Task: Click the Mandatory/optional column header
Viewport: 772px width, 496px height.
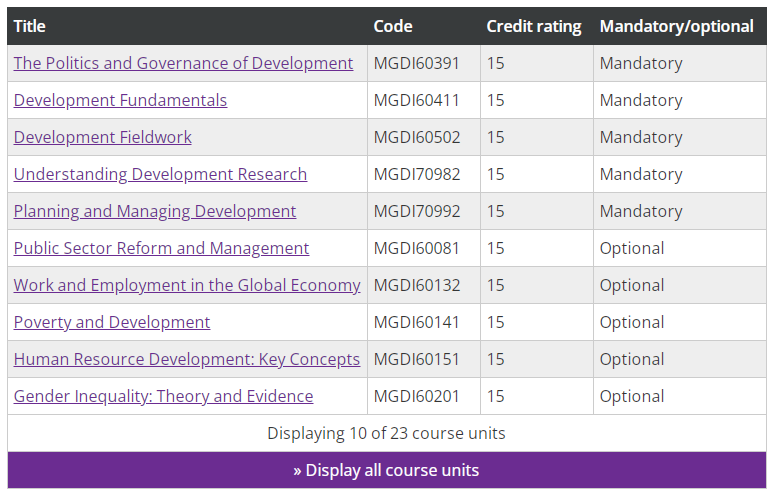Action: pos(676,26)
